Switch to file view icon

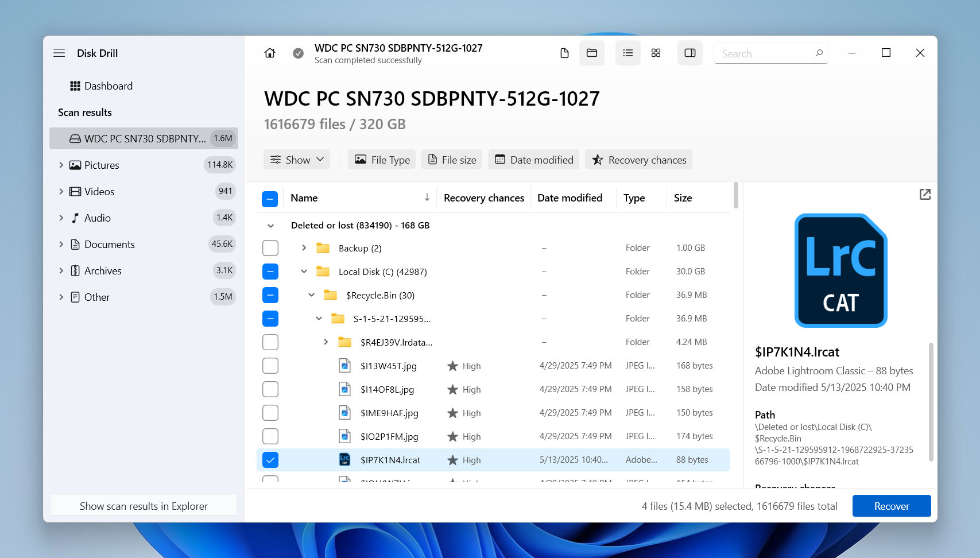(x=564, y=53)
